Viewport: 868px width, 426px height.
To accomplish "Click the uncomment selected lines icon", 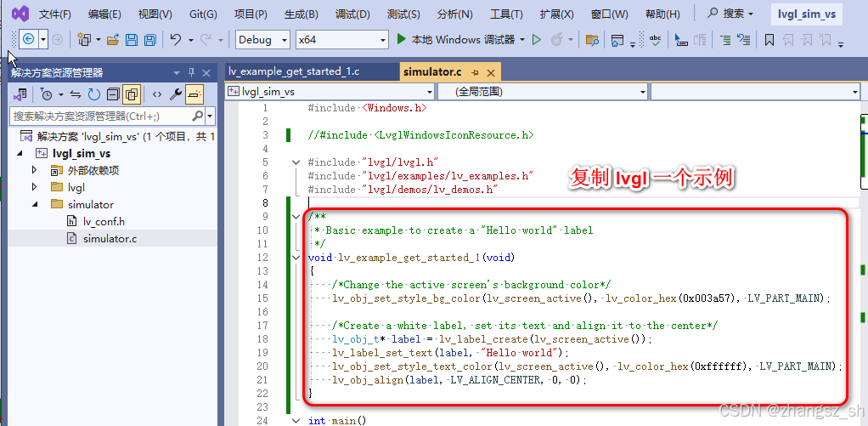I will 744,40.
